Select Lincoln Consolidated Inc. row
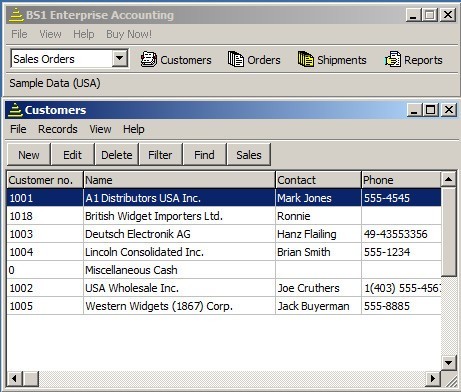The image size is (461, 392). coord(224,252)
